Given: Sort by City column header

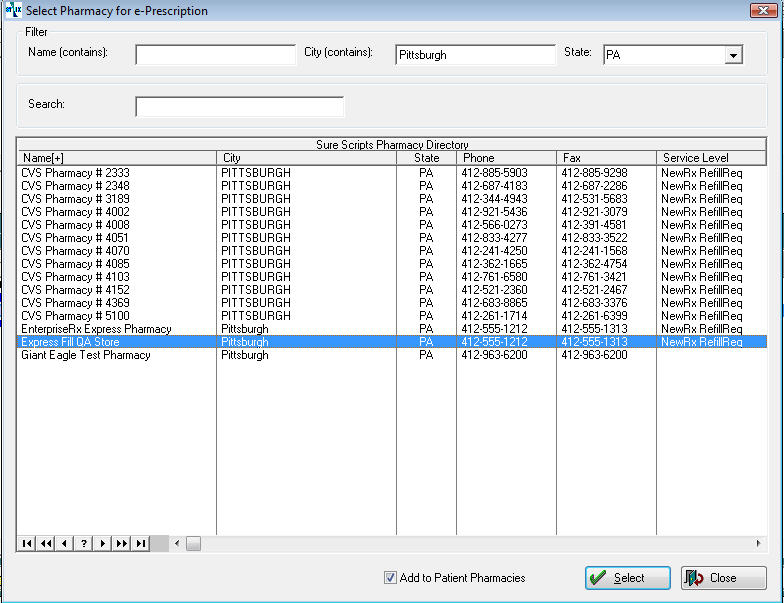Looking at the screenshot, I should 306,158.
